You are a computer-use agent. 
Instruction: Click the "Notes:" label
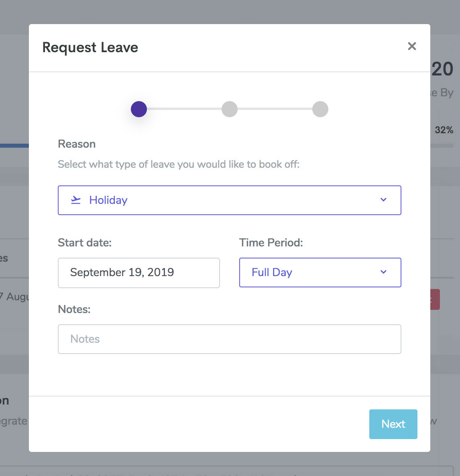tap(74, 309)
